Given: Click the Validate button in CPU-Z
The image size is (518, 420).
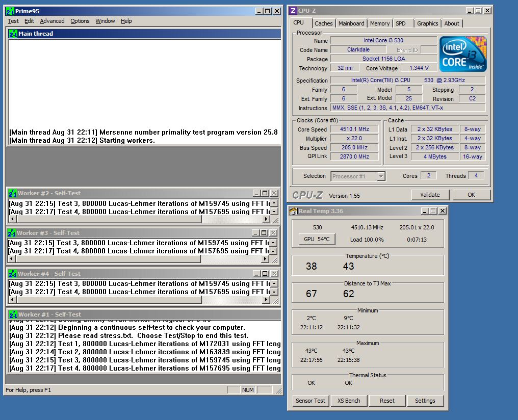Looking at the screenshot, I should coord(430,195).
